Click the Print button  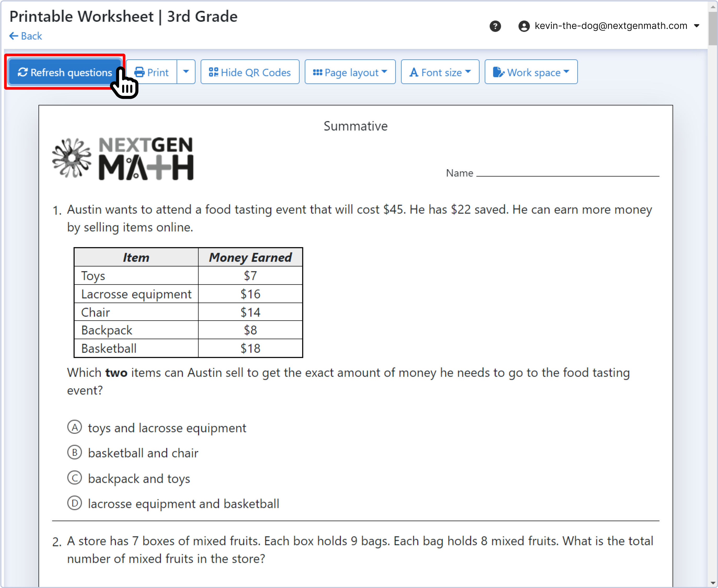(151, 72)
